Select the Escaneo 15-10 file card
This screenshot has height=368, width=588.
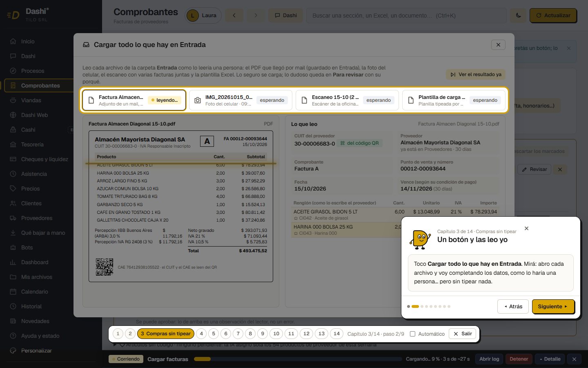(347, 100)
